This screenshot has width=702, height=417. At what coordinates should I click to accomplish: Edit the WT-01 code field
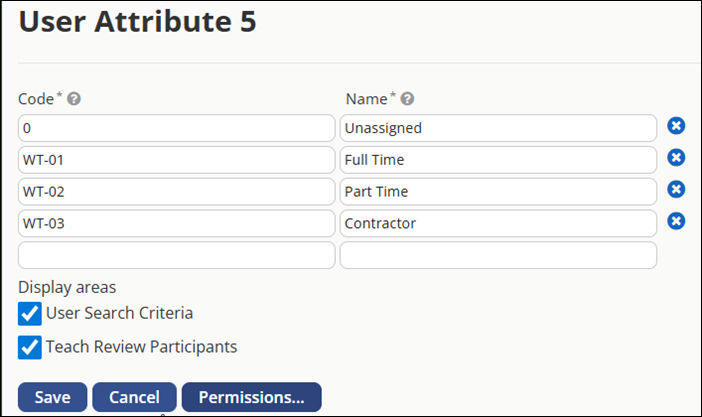point(176,160)
